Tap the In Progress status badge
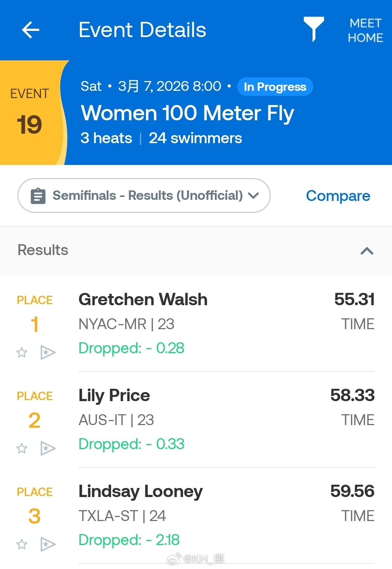The height and width of the screenshot is (569, 392). [275, 87]
